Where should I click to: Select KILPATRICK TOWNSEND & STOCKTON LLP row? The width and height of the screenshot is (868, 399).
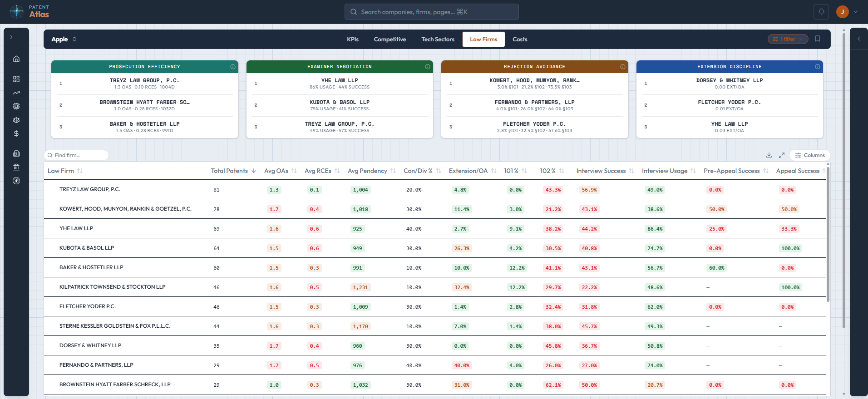(x=435, y=287)
